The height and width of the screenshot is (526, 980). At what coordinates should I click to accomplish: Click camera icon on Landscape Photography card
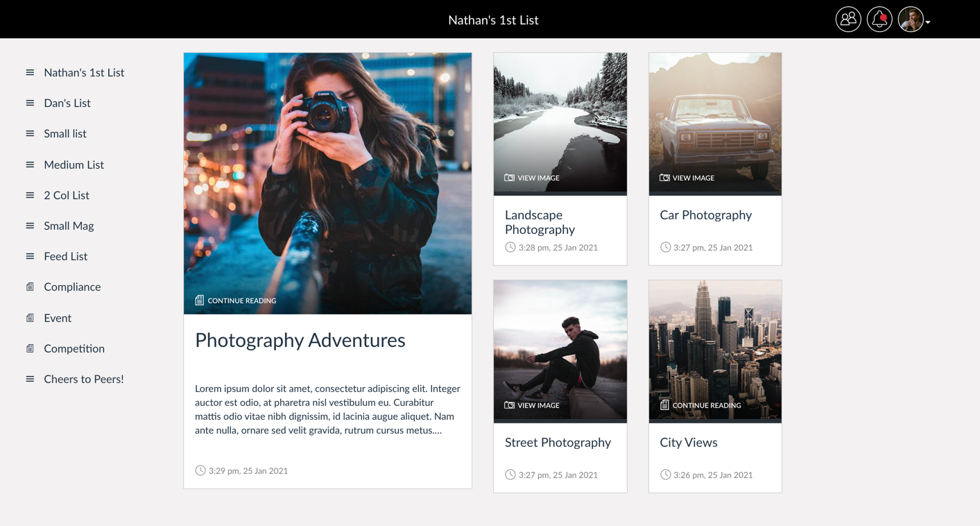click(x=509, y=178)
